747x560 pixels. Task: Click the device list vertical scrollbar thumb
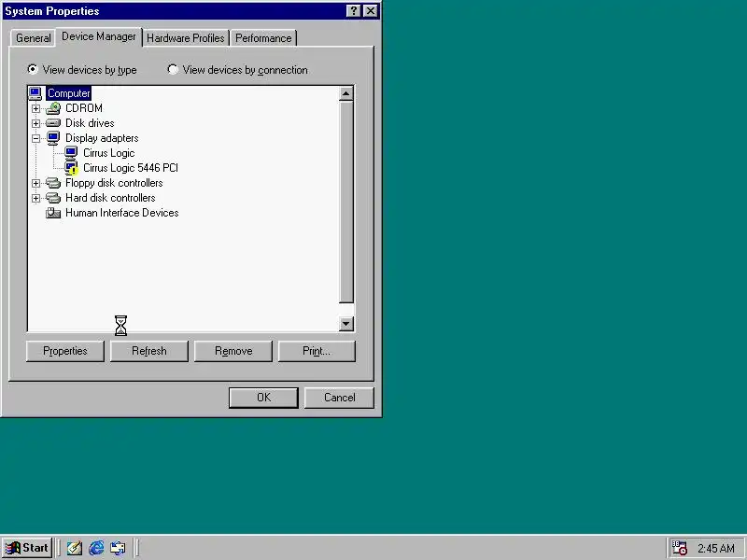point(345,202)
